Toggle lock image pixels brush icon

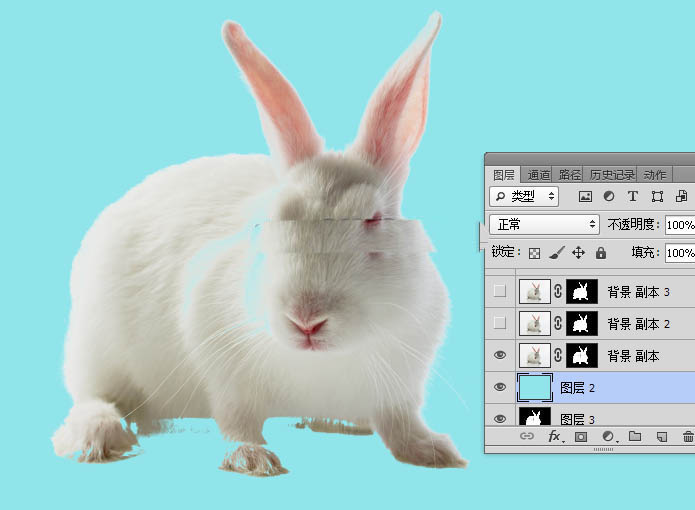(557, 253)
